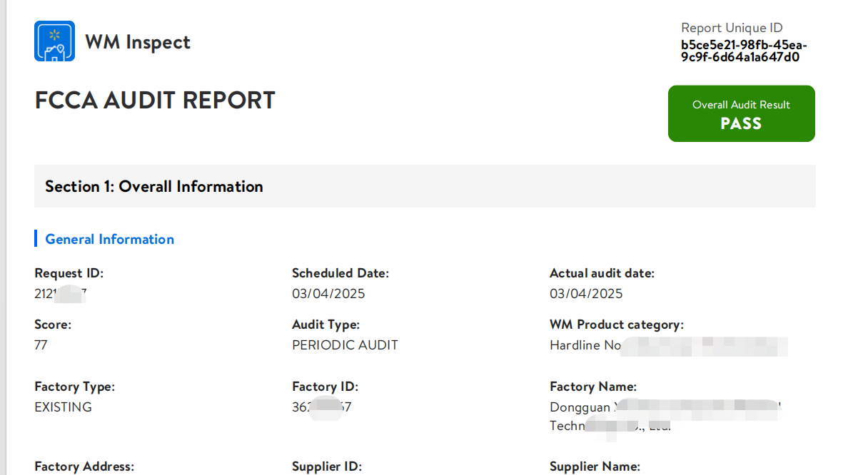Select the EXISTING factory type value
The width and height of the screenshot is (868, 475).
pyautogui.click(x=63, y=407)
